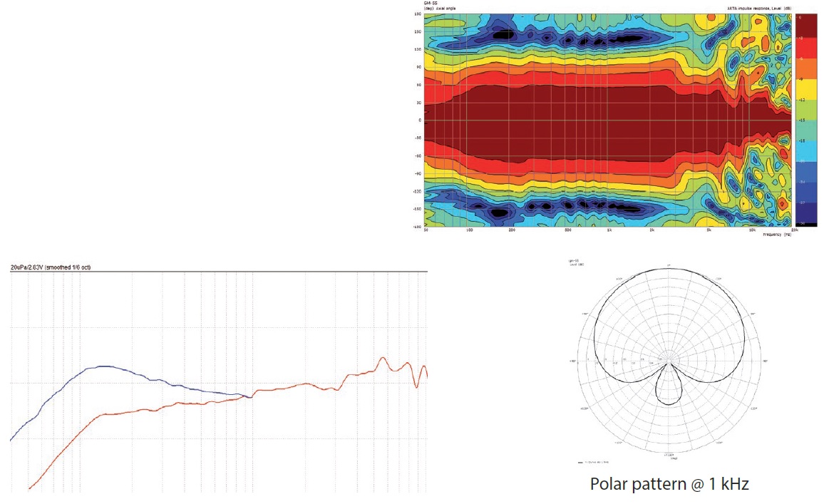Click the center origin of the polar plot
This screenshot has width=824, height=504.
pyautogui.click(x=668, y=359)
